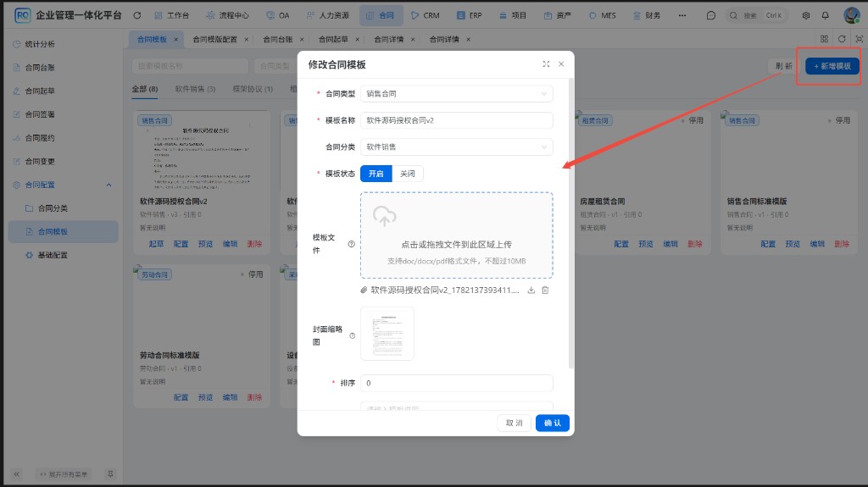This screenshot has width=868, height=487.
Task: Click the page reload icon near tabs
Action: pos(842,39)
